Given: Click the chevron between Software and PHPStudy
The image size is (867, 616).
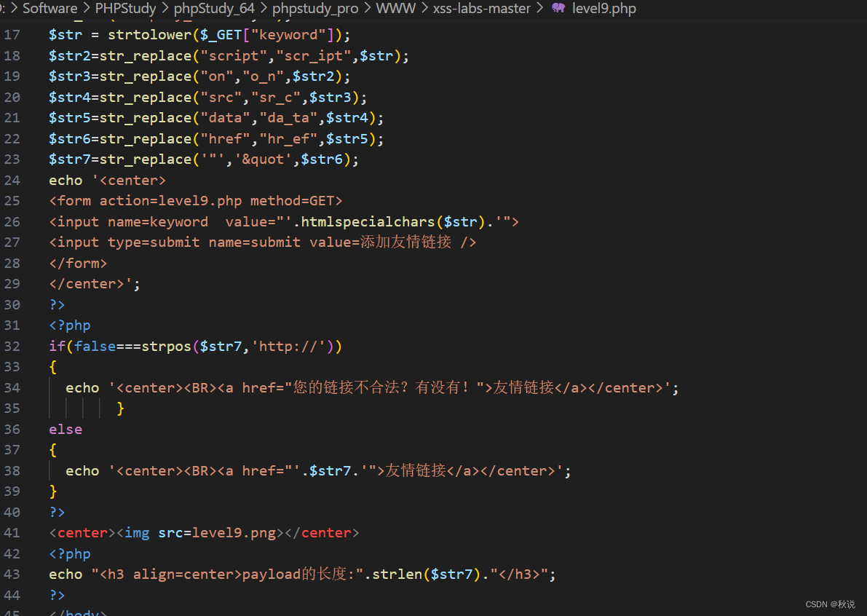Looking at the screenshot, I should (x=87, y=9).
